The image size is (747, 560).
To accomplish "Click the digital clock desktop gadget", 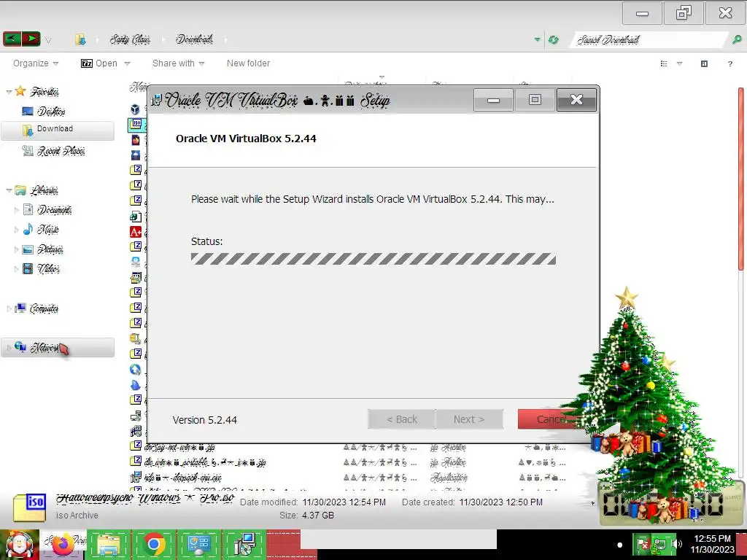I will click(671, 503).
